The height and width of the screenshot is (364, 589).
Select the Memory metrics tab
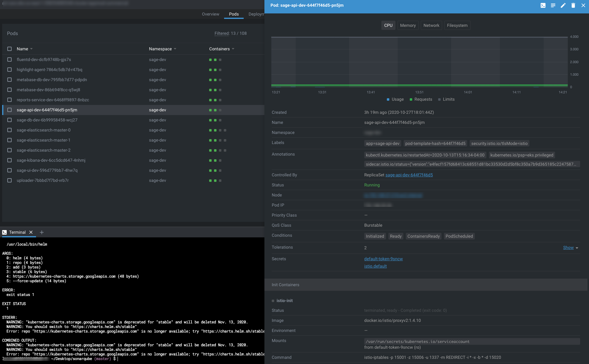pos(408,25)
